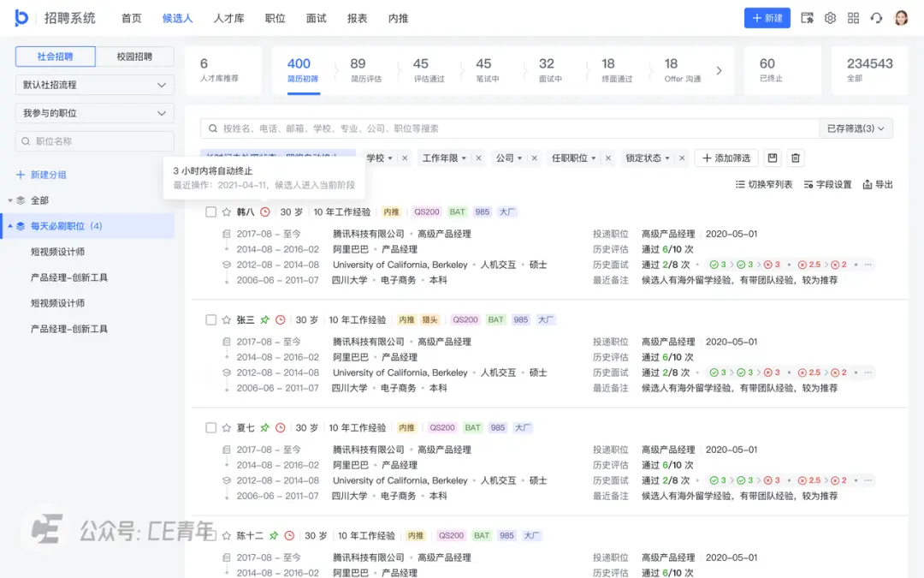Select the 面试中 pipeline stage
Screen dimensions: 924x578
click(x=550, y=69)
